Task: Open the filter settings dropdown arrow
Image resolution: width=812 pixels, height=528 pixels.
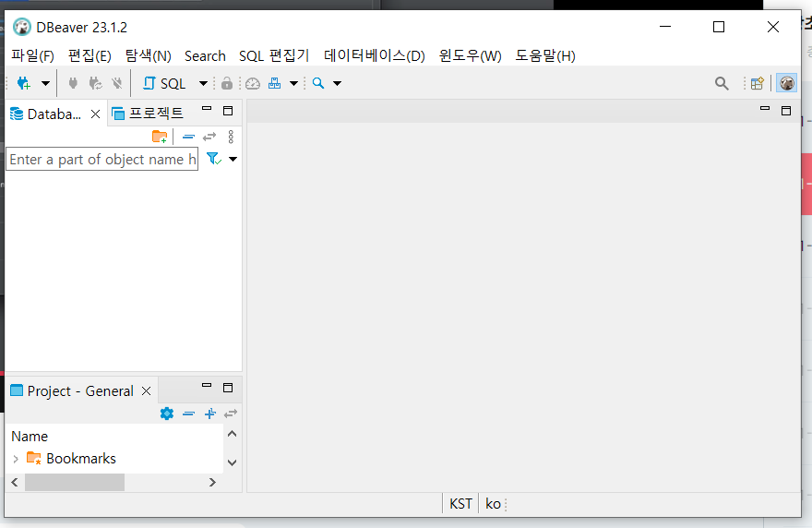Action: click(x=233, y=159)
